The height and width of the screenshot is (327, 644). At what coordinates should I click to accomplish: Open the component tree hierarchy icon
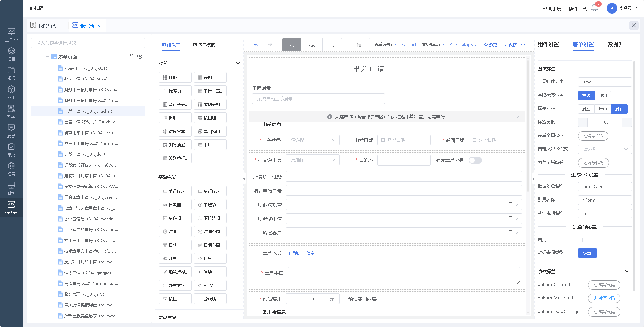coord(359,45)
